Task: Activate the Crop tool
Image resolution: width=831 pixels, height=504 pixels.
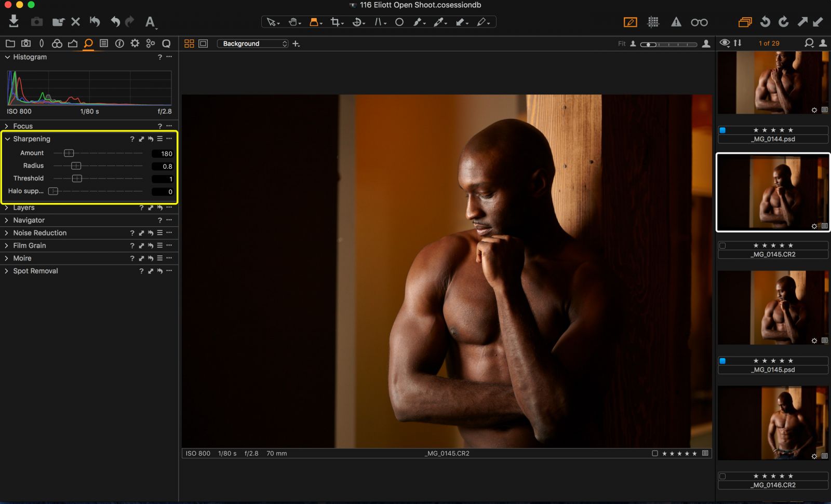Action: [335, 22]
